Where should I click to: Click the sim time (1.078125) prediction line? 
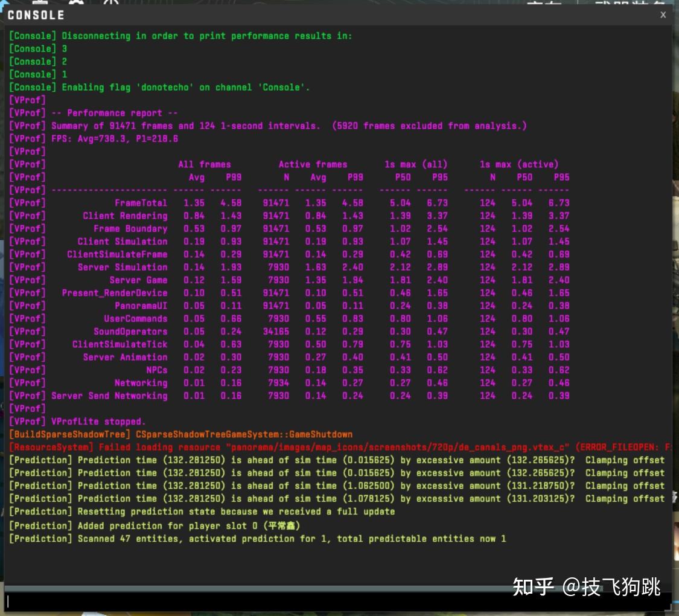pyautogui.click(x=337, y=499)
